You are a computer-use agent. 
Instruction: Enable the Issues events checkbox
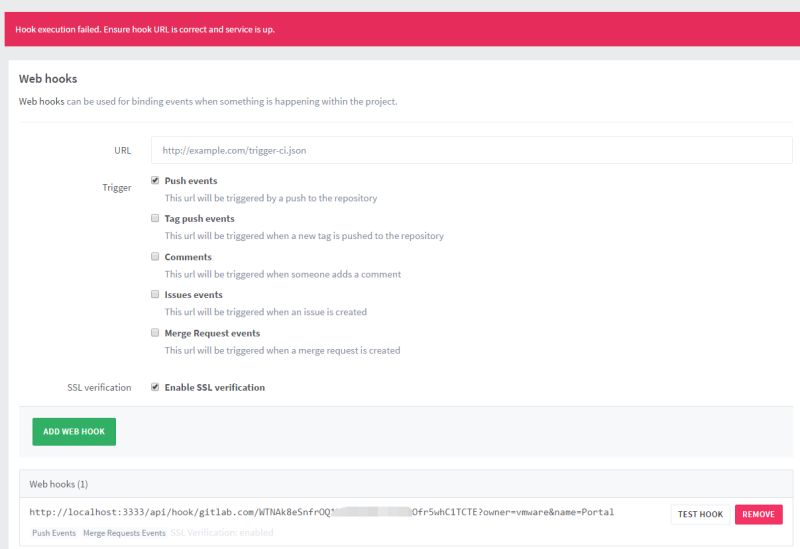[x=155, y=294]
